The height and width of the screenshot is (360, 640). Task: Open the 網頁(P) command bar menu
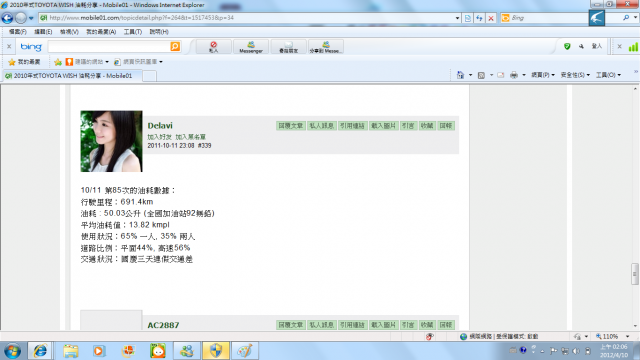(542, 75)
